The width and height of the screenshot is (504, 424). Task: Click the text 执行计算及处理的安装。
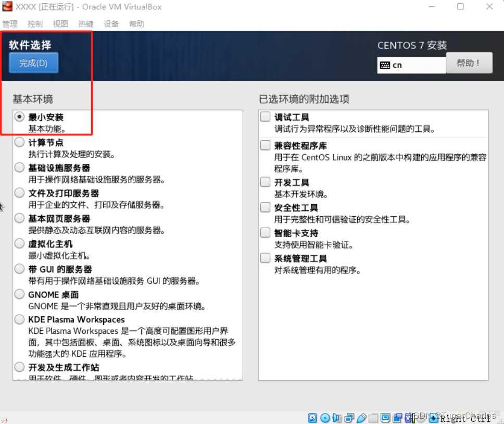tap(72, 154)
